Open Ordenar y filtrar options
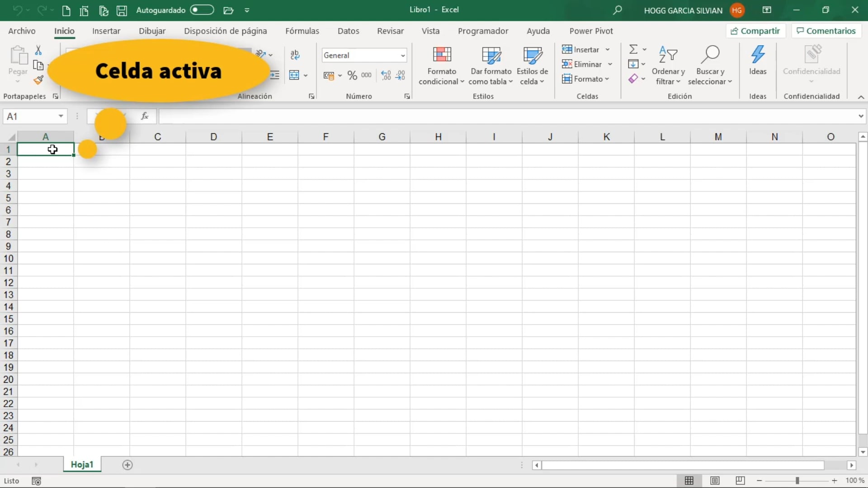 pyautogui.click(x=669, y=65)
